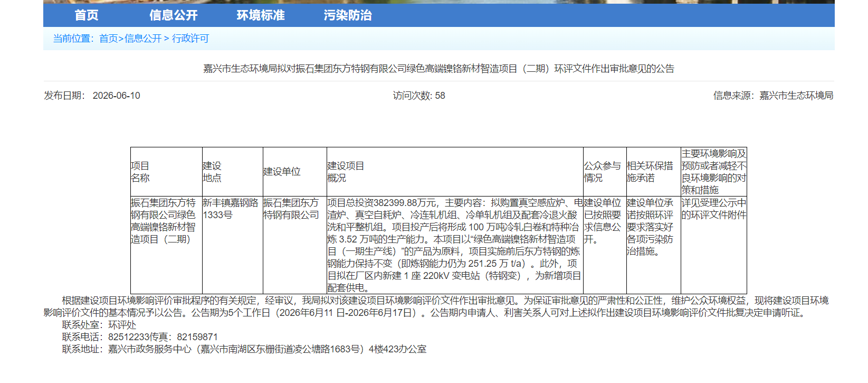Click the 访问次数: 58 visit counter

coord(419,96)
